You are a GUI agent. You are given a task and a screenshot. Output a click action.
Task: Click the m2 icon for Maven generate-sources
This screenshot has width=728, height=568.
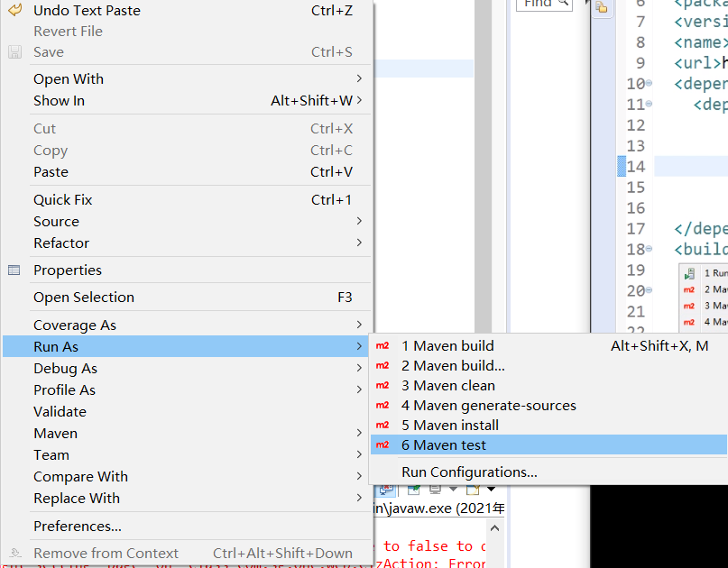[x=382, y=405]
